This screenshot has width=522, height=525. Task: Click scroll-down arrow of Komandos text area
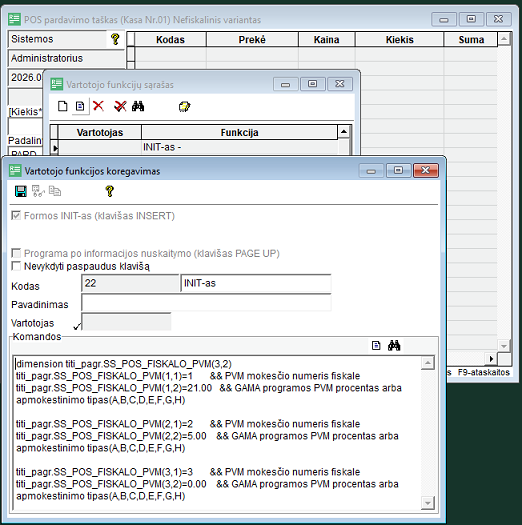pyautogui.click(x=428, y=503)
